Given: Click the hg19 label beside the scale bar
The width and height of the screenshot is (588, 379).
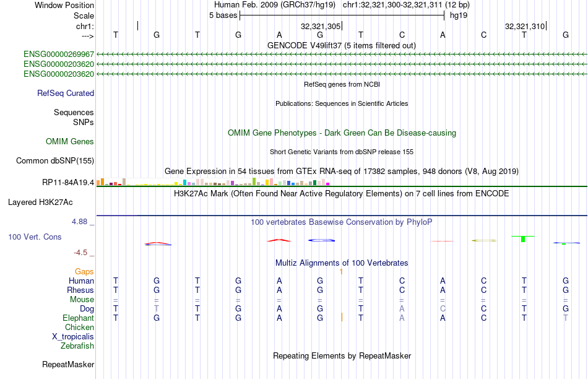Looking at the screenshot, I should pyautogui.click(x=458, y=15).
